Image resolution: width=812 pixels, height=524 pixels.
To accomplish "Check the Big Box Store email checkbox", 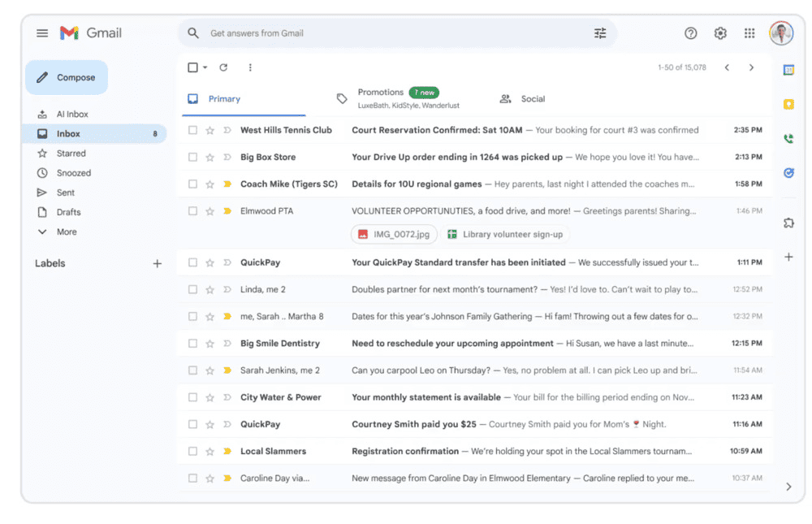I will [x=192, y=157].
